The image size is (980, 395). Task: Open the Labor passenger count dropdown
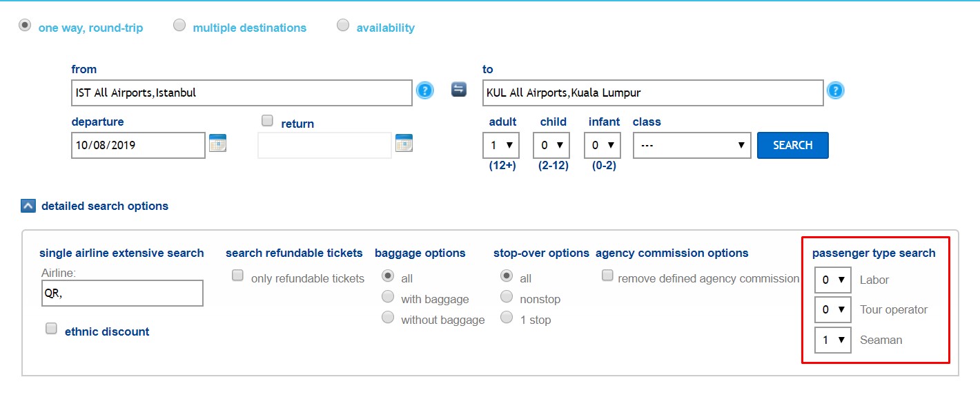point(833,280)
